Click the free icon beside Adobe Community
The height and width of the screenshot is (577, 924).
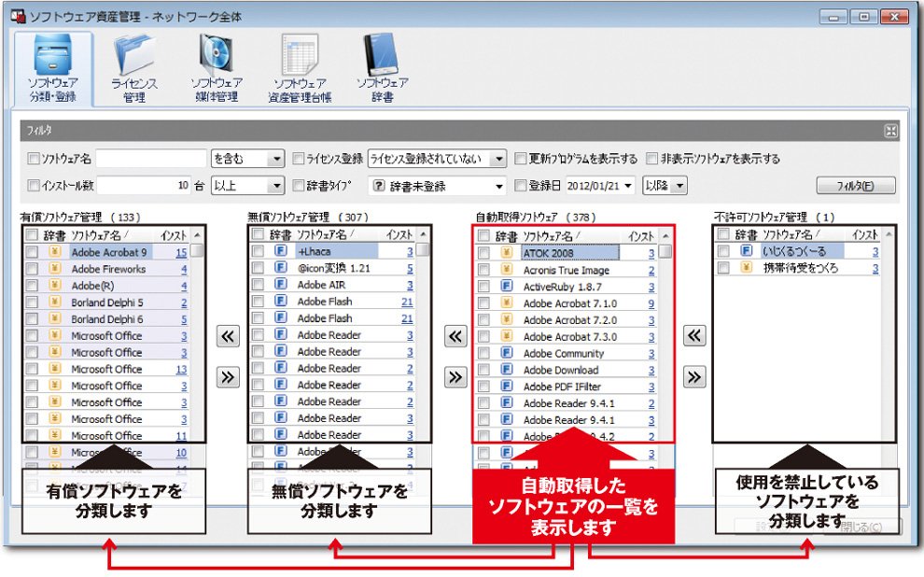tap(506, 353)
